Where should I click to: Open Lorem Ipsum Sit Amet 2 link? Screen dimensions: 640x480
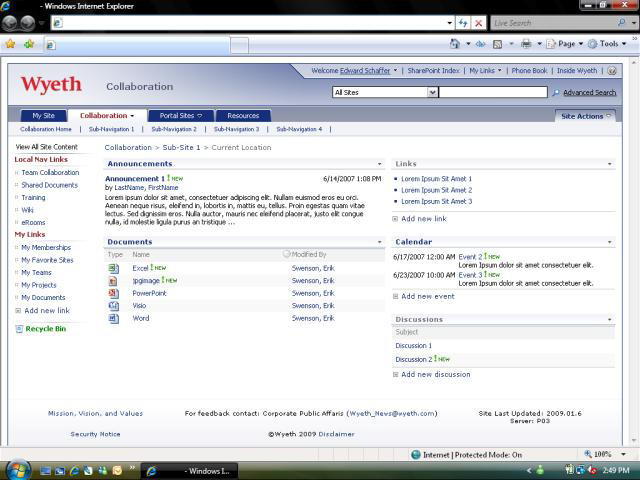pyautogui.click(x=436, y=190)
